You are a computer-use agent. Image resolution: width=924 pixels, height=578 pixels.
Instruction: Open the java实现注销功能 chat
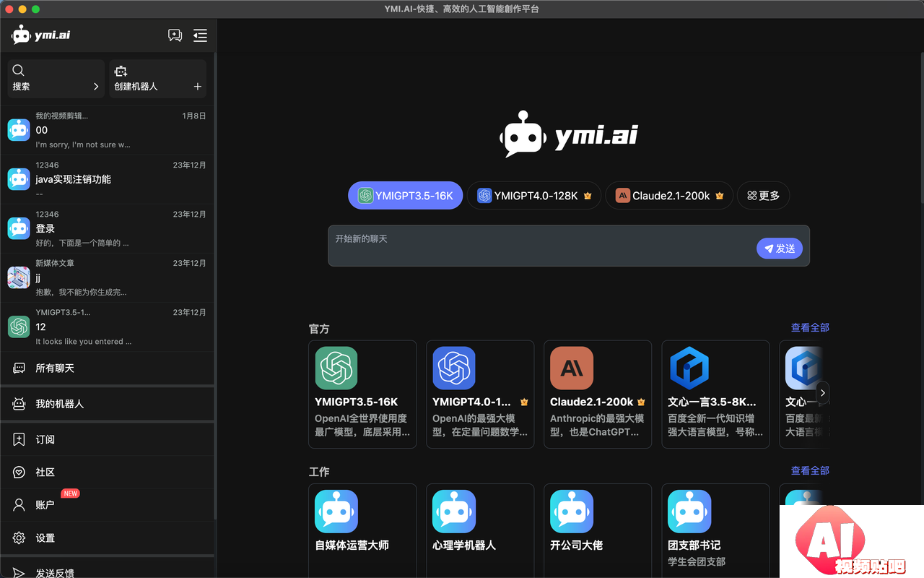[108, 179]
